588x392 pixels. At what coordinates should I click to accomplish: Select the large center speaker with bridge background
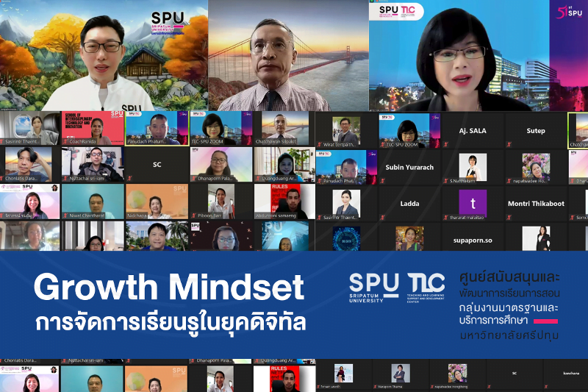(288, 55)
